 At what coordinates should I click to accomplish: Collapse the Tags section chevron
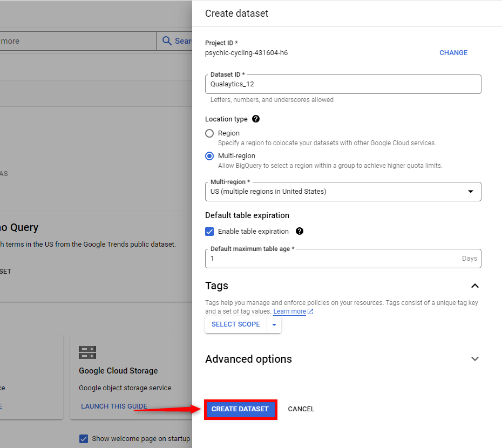click(x=475, y=286)
